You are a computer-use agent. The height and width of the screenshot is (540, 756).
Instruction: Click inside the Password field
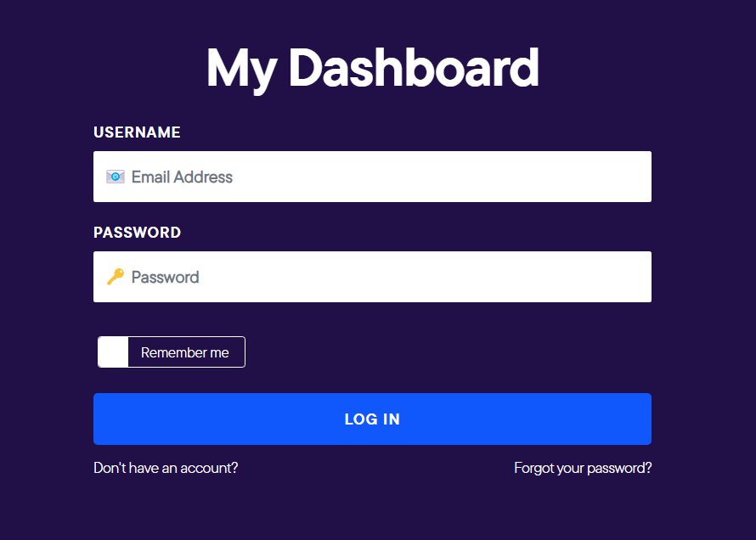pyautogui.click(x=372, y=277)
